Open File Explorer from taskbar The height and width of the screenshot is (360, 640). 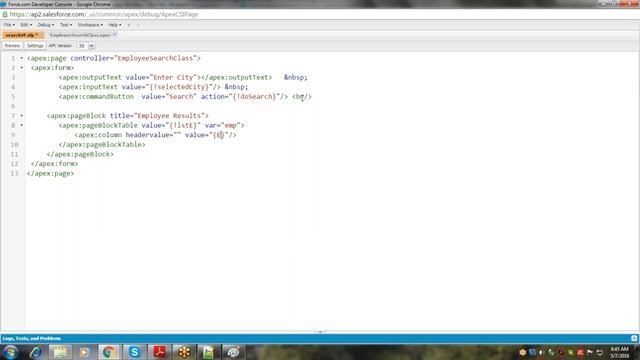pos(60,352)
